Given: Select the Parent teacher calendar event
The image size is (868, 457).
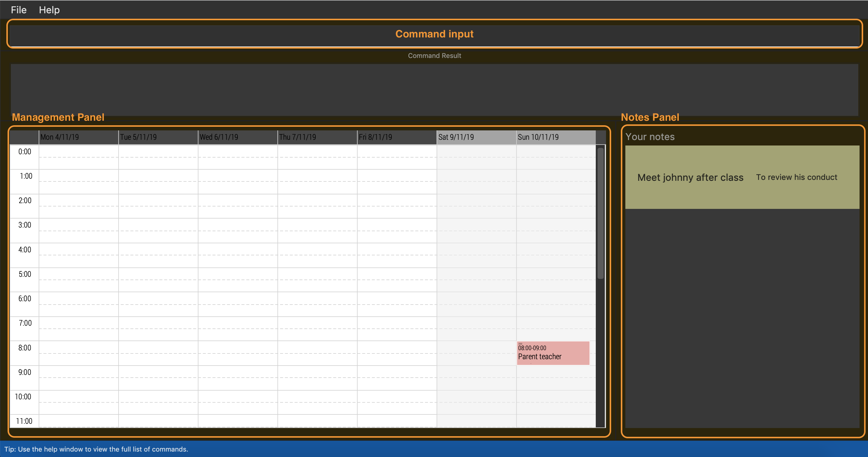Looking at the screenshot, I should (553, 353).
